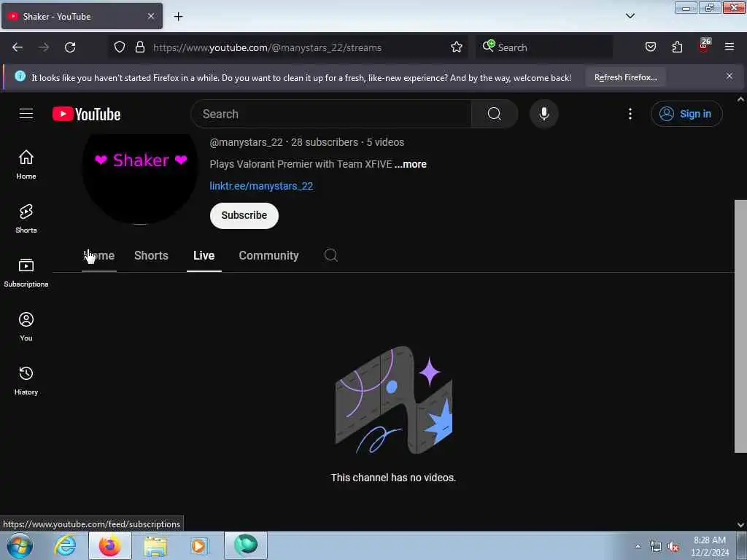
Task: Focus the YouTube search field
Action: [331, 114]
